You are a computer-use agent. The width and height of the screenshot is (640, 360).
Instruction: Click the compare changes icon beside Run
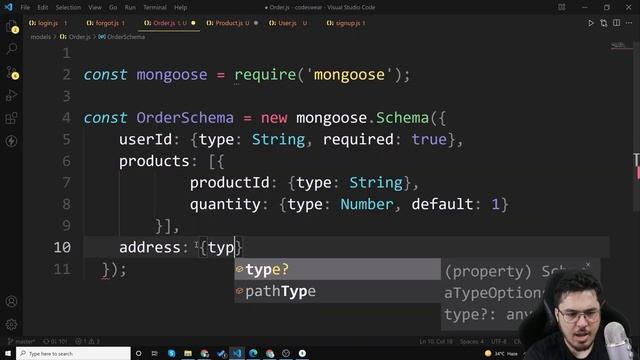point(604,23)
